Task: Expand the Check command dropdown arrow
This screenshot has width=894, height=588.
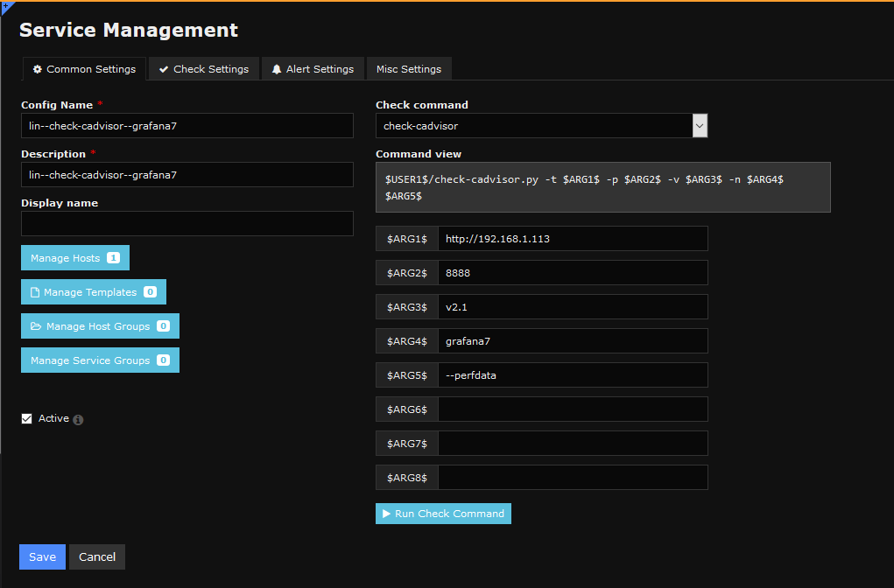Action: [x=700, y=126]
